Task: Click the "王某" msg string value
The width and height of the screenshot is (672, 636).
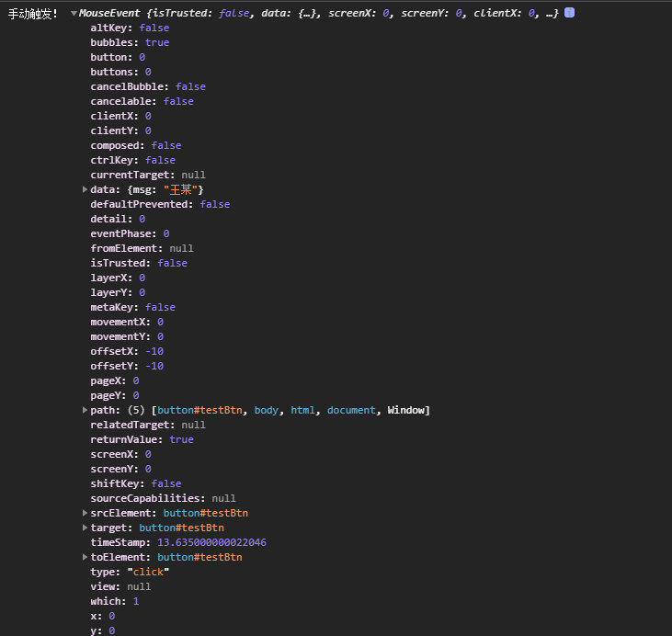Action: [180, 189]
